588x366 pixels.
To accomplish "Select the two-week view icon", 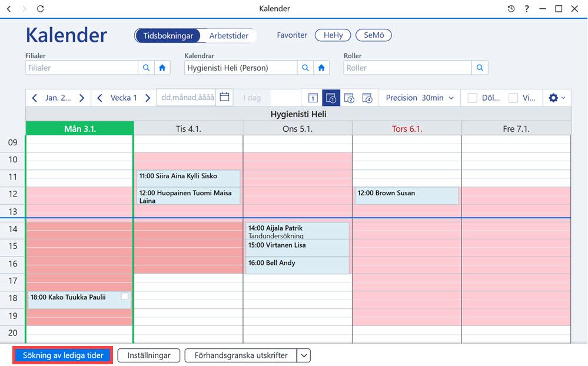I will pos(349,98).
